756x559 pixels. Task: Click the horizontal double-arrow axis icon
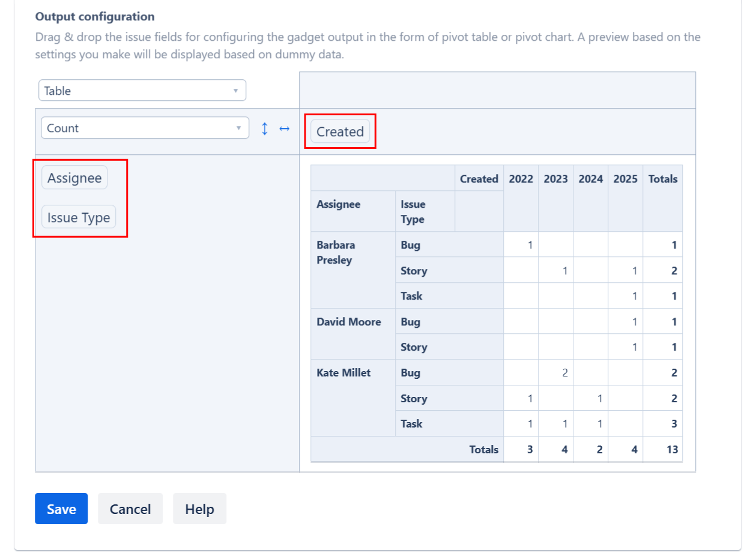click(284, 128)
